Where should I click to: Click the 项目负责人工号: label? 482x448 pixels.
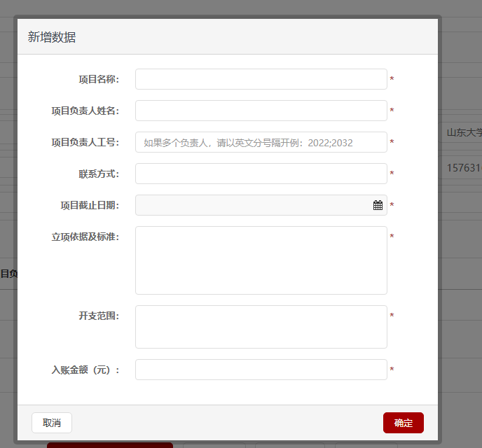[x=85, y=143]
